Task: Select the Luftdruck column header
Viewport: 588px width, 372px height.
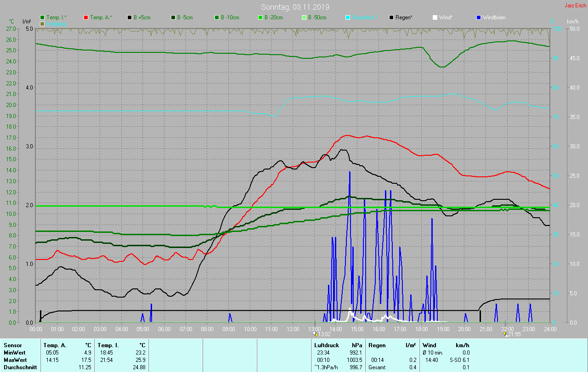Action: 326,345
